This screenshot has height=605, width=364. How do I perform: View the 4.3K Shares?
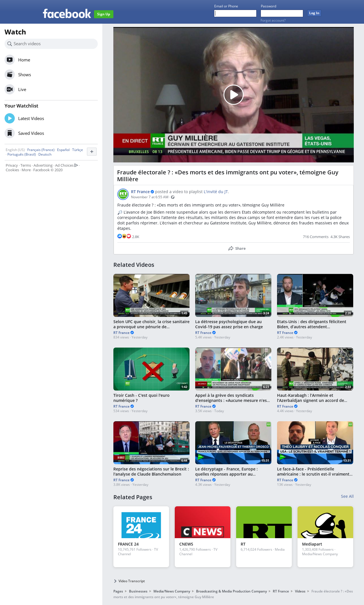(x=340, y=237)
